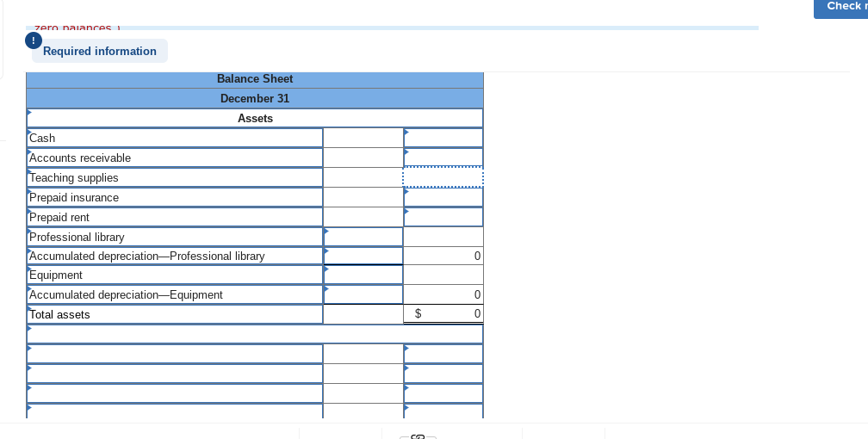
Task: Open the Accounts receivable dropdown cell
Action: [175, 158]
